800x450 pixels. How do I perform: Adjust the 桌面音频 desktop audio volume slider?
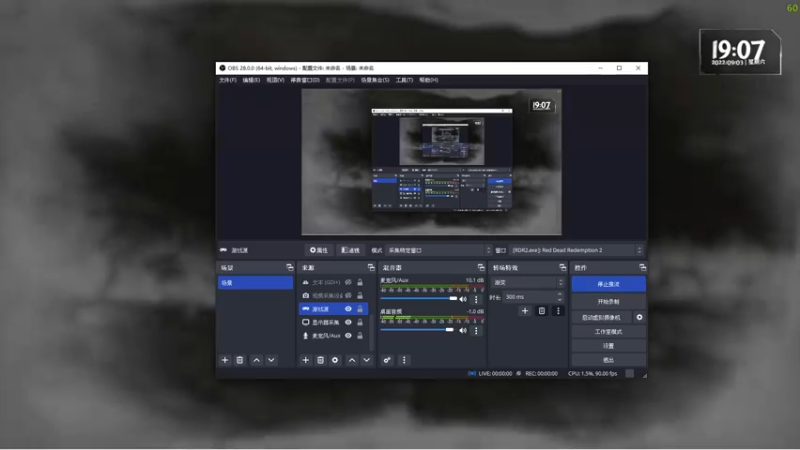tap(417, 330)
